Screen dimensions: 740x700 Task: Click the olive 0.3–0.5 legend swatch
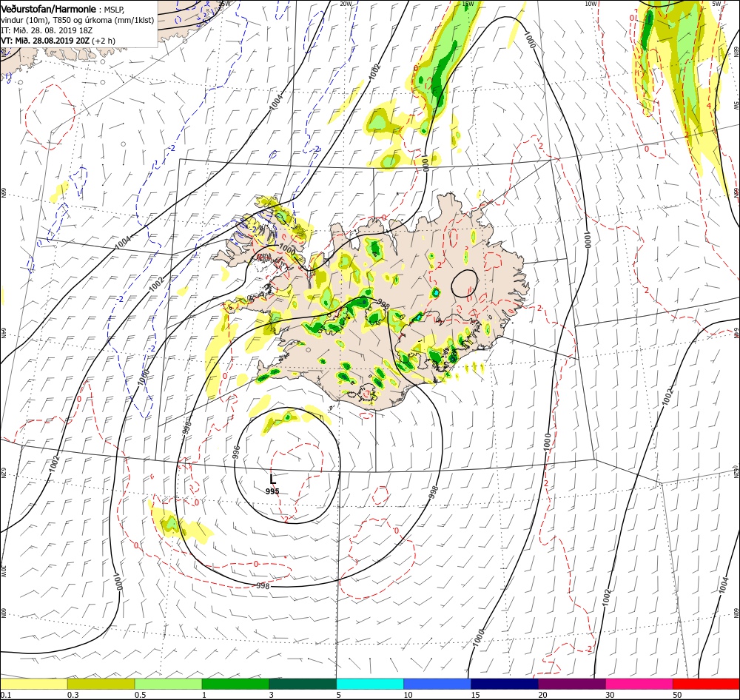101,684
